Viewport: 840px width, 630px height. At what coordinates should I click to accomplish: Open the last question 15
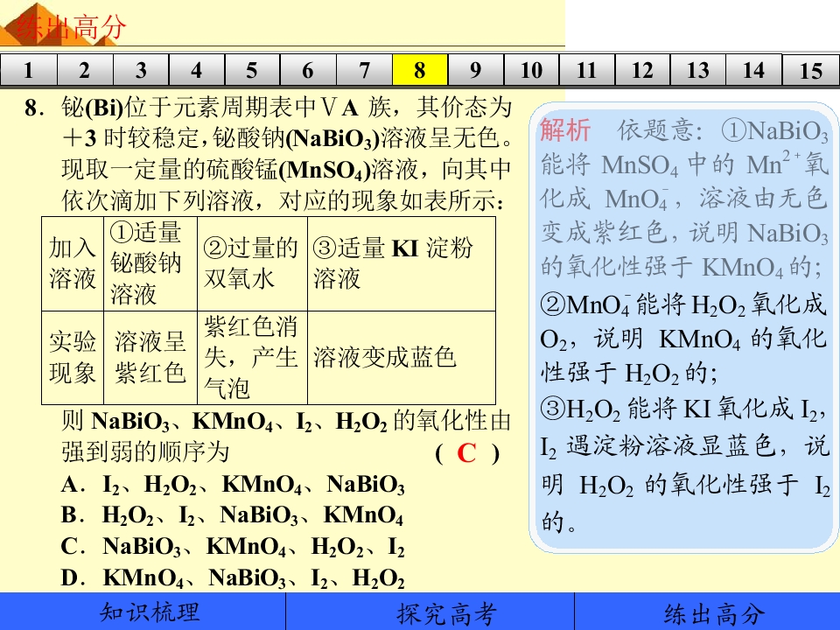tap(811, 70)
